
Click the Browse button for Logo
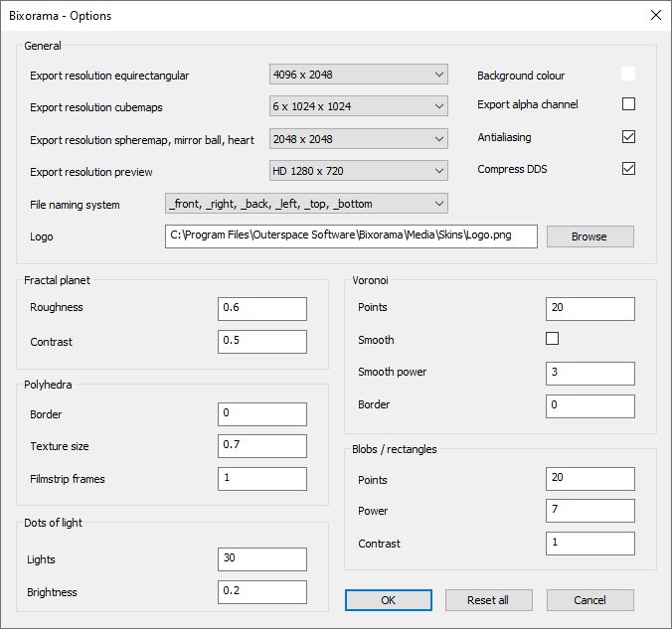589,236
